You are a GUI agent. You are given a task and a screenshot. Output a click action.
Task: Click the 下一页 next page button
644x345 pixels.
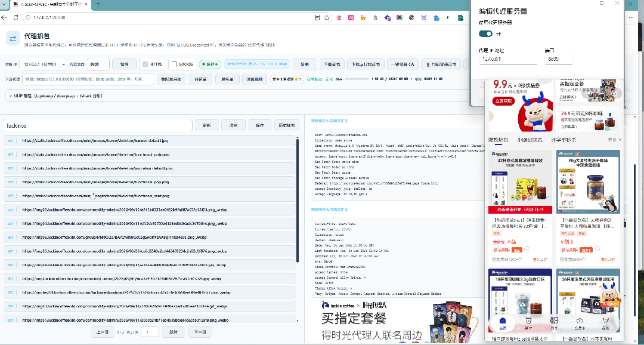(200, 332)
